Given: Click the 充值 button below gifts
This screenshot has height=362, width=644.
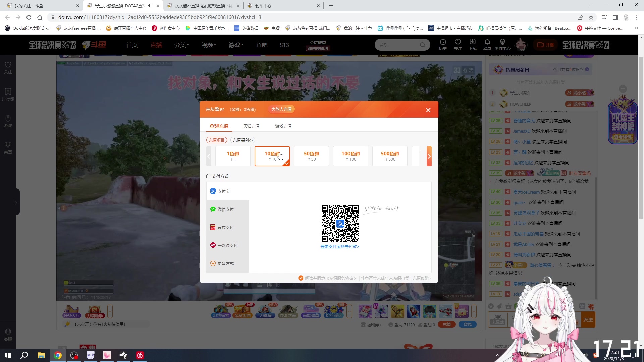Looking at the screenshot, I should [446, 324].
